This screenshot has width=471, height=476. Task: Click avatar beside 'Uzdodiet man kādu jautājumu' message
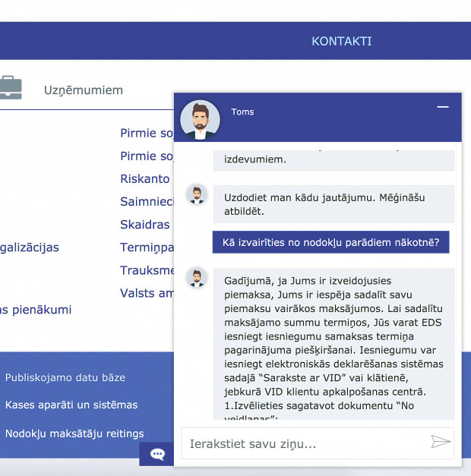click(197, 194)
